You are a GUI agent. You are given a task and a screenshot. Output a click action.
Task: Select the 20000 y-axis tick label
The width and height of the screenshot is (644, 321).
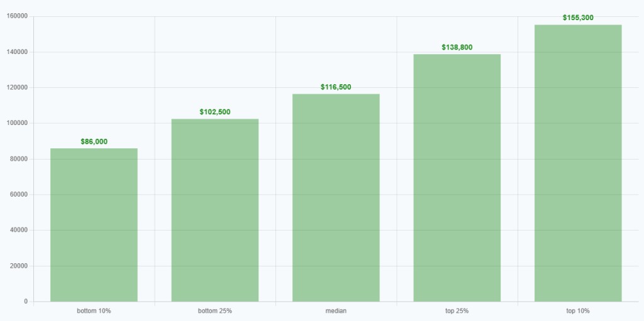[x=18, y=266]
